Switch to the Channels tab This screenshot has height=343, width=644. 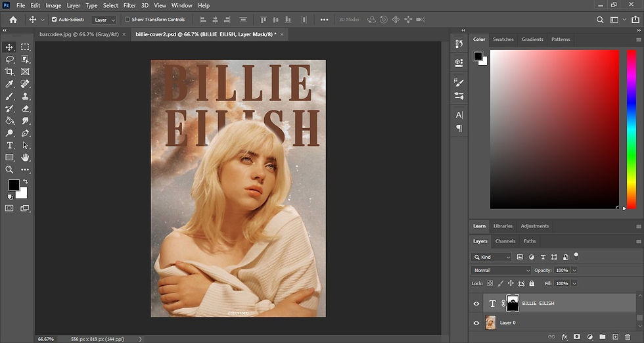(x=505, y=241)
